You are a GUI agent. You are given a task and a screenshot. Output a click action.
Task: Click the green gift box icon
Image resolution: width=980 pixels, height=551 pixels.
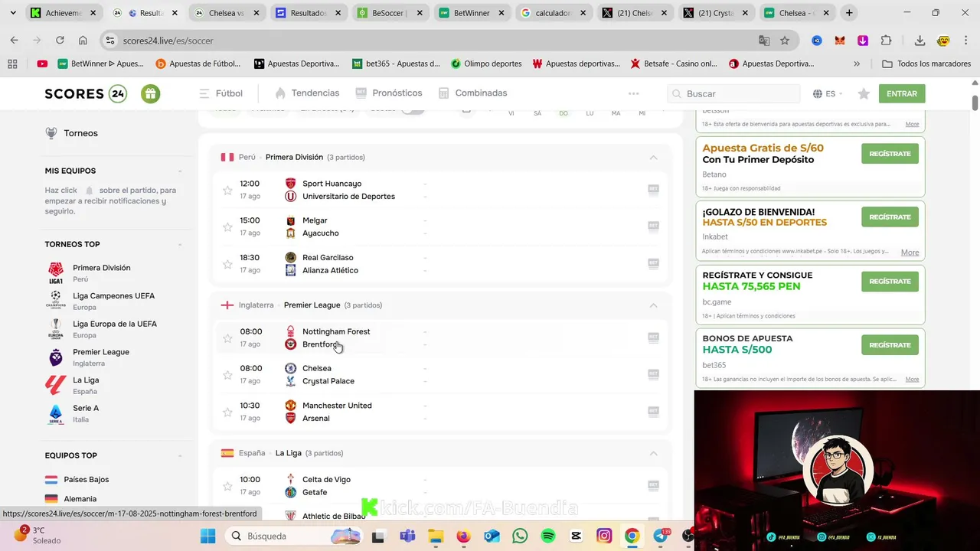tap(150, 93)
